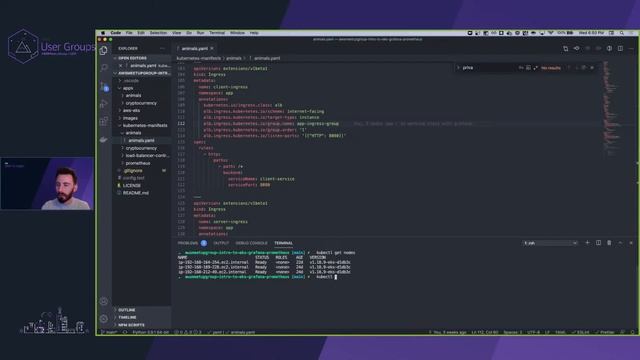Close the animals.yaml editor tab
Image resolution: width=640 pixels, height=360 pixels.
tap(212, 48)
